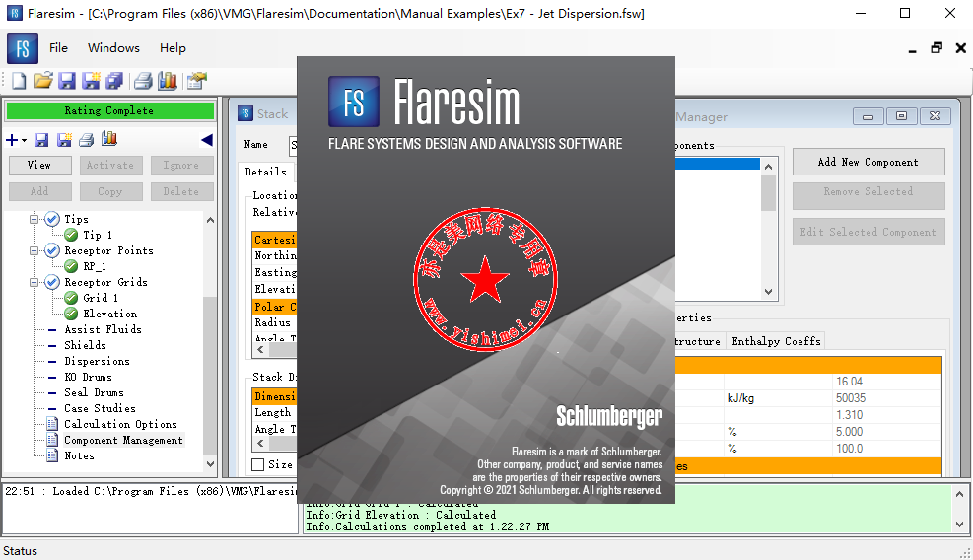Select Shields tree item

click(86, 345)
